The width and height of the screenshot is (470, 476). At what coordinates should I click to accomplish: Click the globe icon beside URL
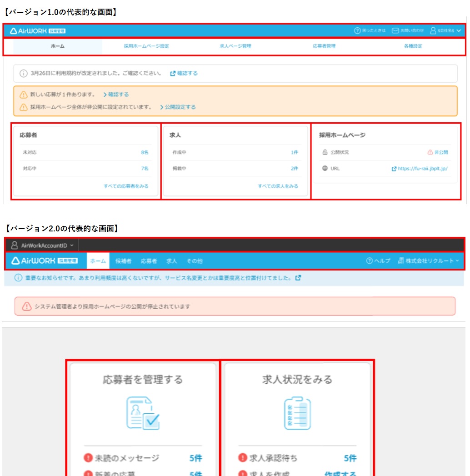[x=325, y=168]
